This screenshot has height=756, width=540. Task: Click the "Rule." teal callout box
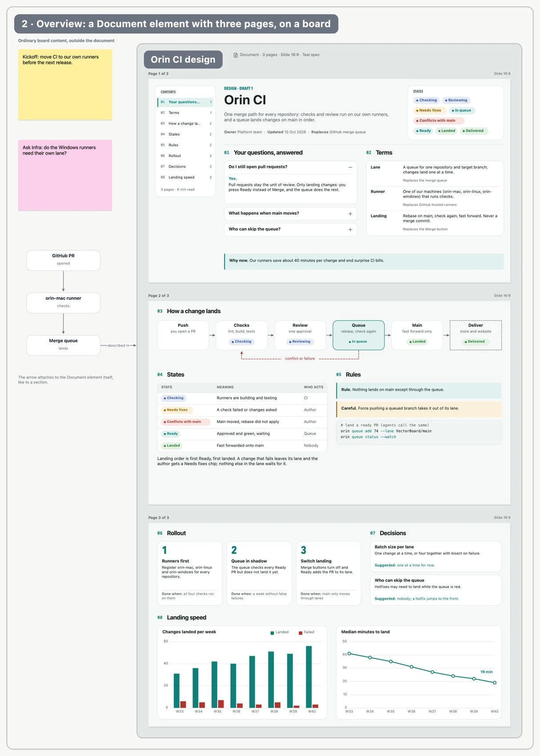(x=419, y=390)
